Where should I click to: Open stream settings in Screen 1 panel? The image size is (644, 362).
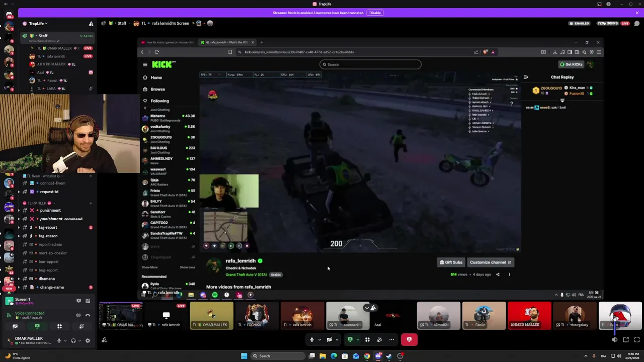coord(88,301)
